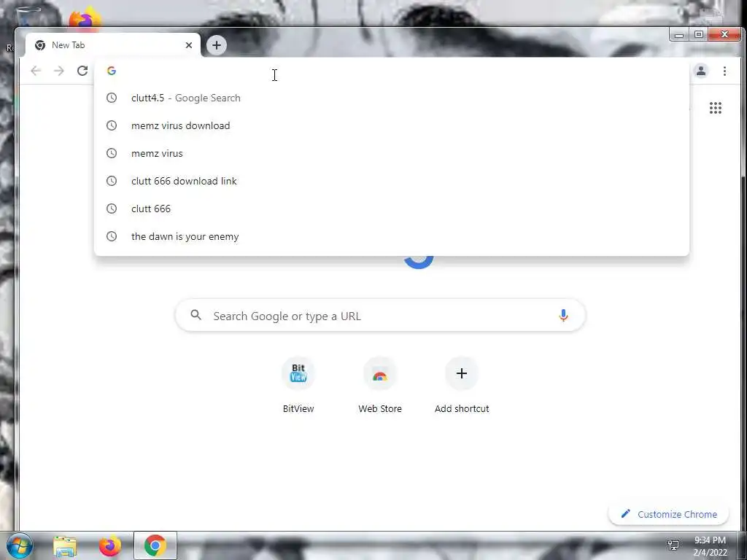Choose the clutt 666 suggestion
The height and width of the screenshot is (560, 747).
coord(392,209)
